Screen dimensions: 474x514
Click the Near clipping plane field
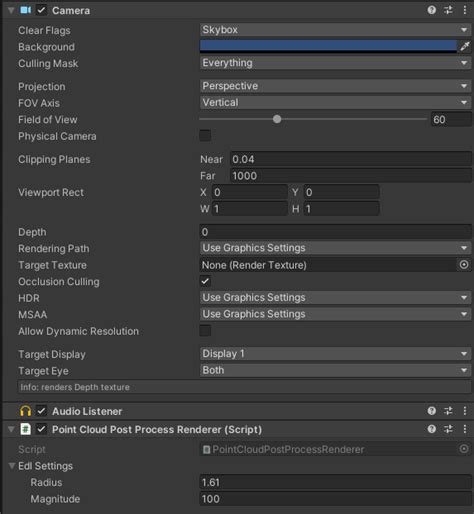coord(351,159)
